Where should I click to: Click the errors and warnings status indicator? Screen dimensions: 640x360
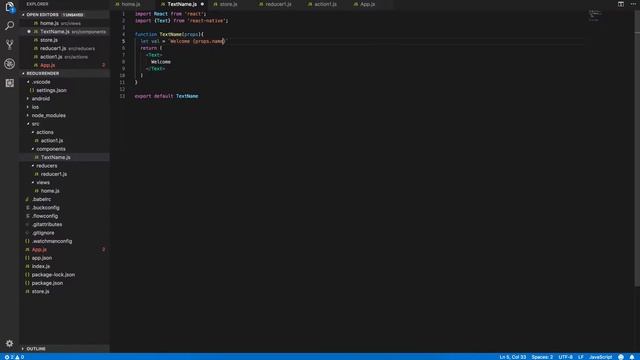coord(14,357)
